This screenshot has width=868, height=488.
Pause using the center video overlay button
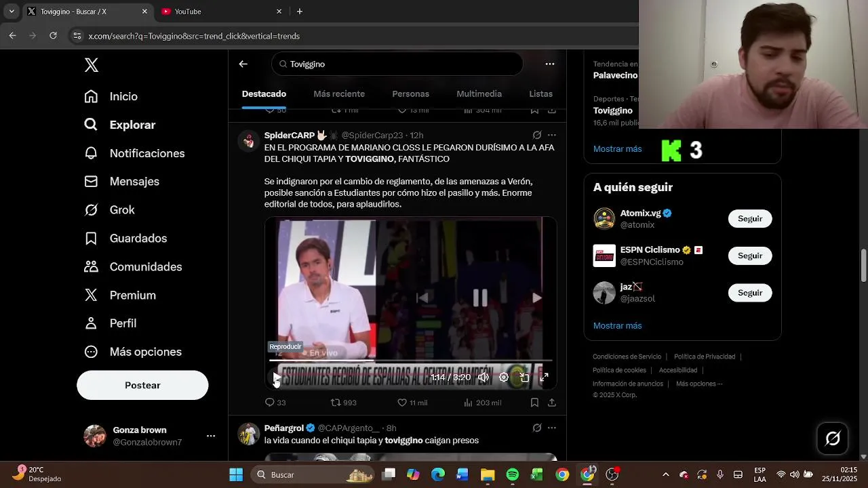(480, 298)
